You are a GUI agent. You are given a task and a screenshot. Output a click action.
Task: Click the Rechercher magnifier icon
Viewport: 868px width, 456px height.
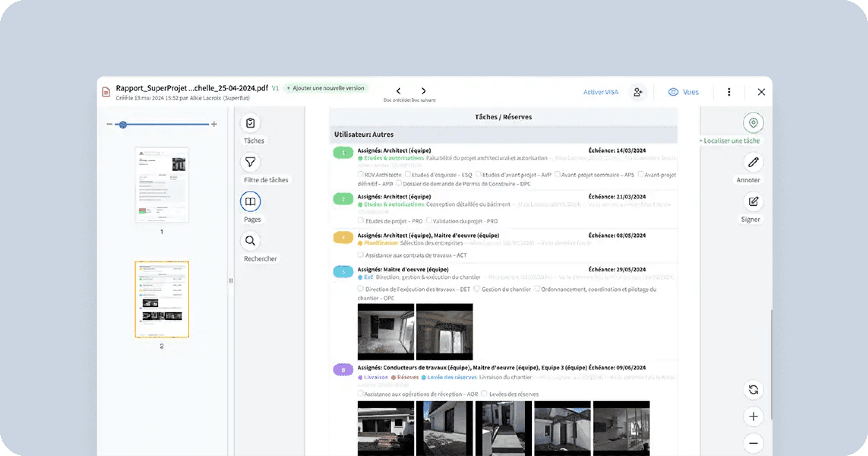point(250,241)
